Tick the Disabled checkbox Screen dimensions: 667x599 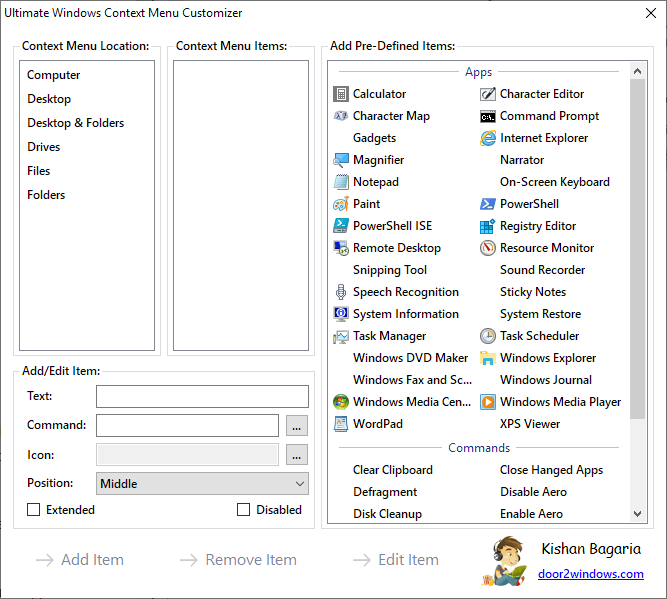[x=243, y=510]
